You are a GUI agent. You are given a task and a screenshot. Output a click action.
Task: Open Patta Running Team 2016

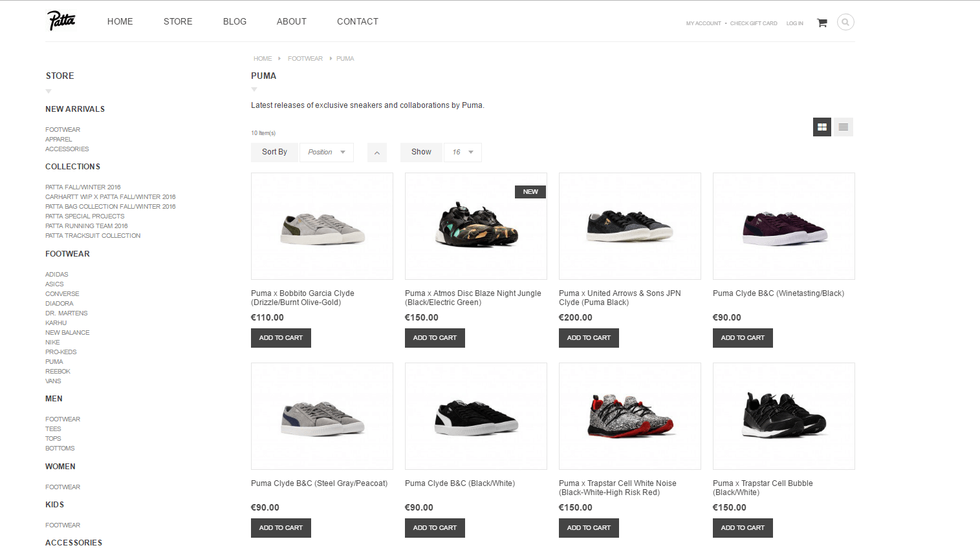(x=87, y=226)
